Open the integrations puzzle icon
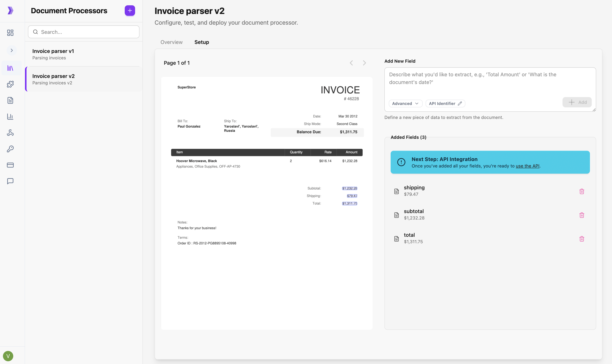 click(10, 84)
